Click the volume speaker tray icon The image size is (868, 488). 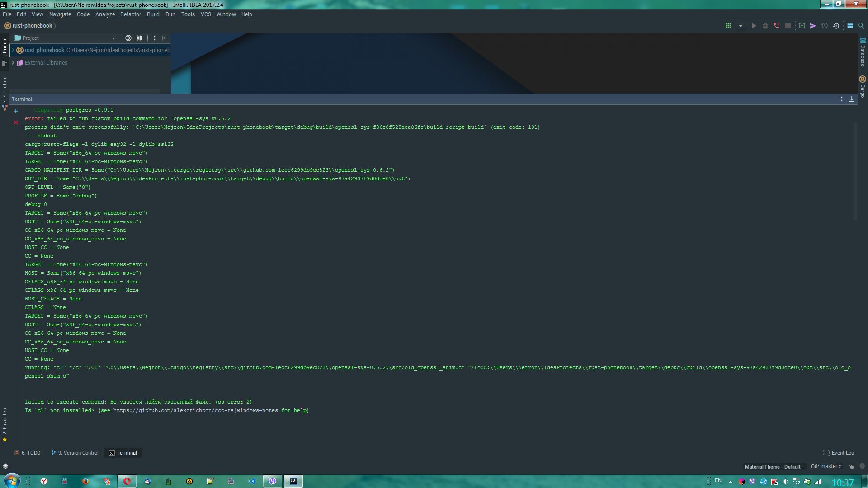point(785,482)
